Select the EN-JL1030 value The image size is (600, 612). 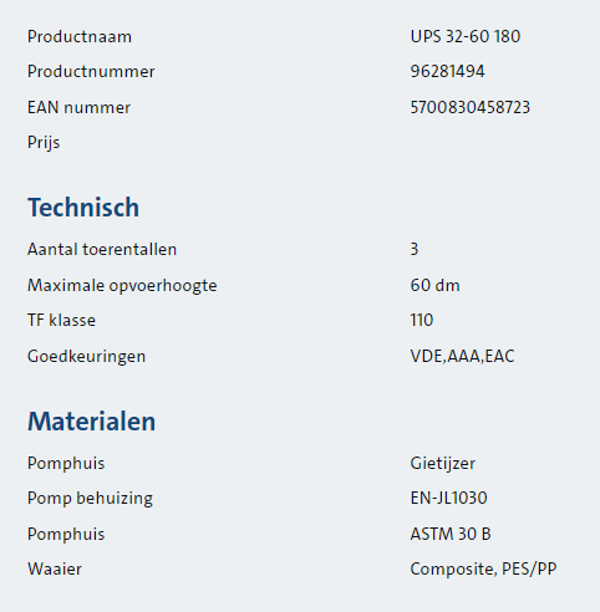[x=449, y=498]
